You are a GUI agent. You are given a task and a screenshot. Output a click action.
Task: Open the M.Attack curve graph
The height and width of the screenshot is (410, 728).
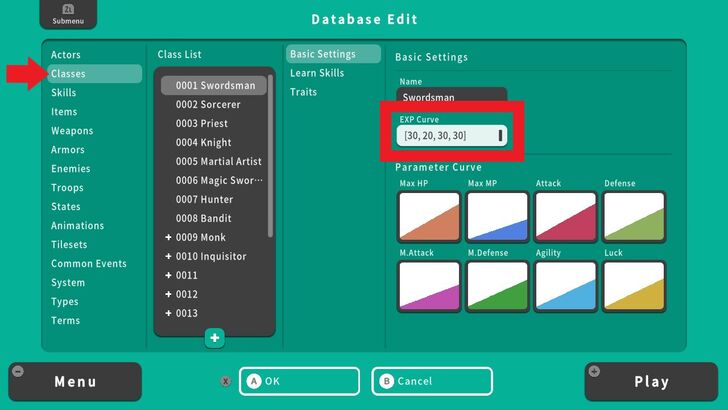tap(428, 286)
